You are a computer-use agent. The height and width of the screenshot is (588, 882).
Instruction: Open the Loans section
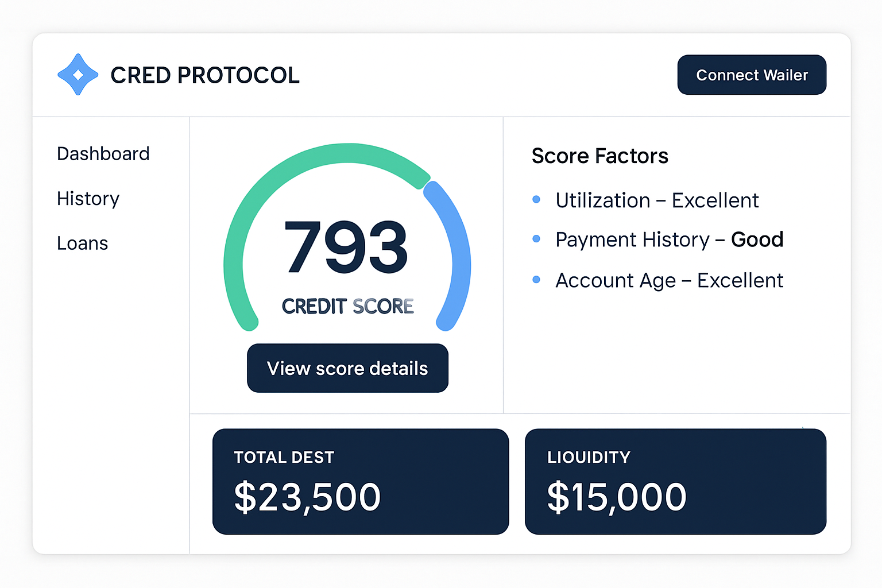pos(82,243)
